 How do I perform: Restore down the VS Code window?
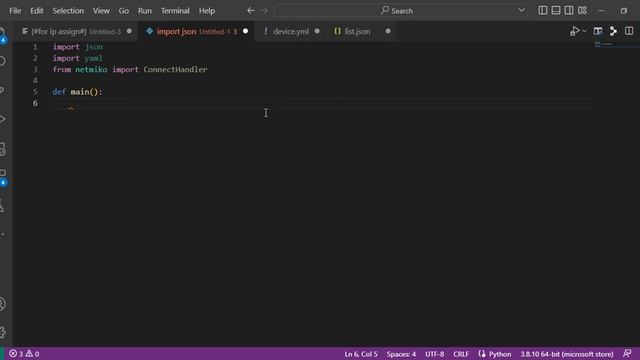click(624, 11)
